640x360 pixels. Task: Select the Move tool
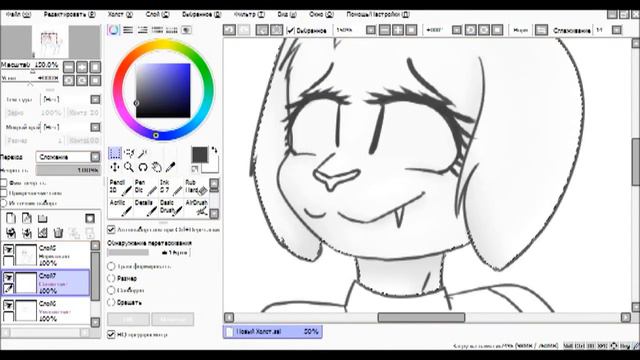click(x=115, y=167)
